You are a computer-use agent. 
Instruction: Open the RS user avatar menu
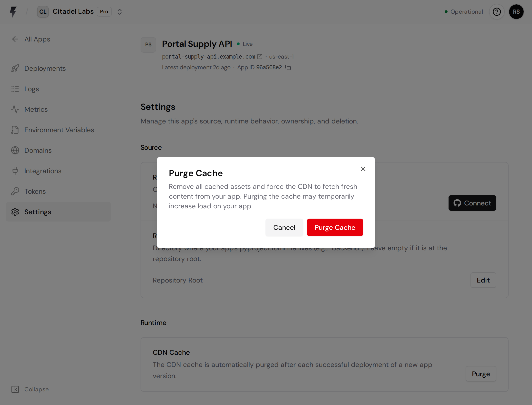click(x=516, y=12)
